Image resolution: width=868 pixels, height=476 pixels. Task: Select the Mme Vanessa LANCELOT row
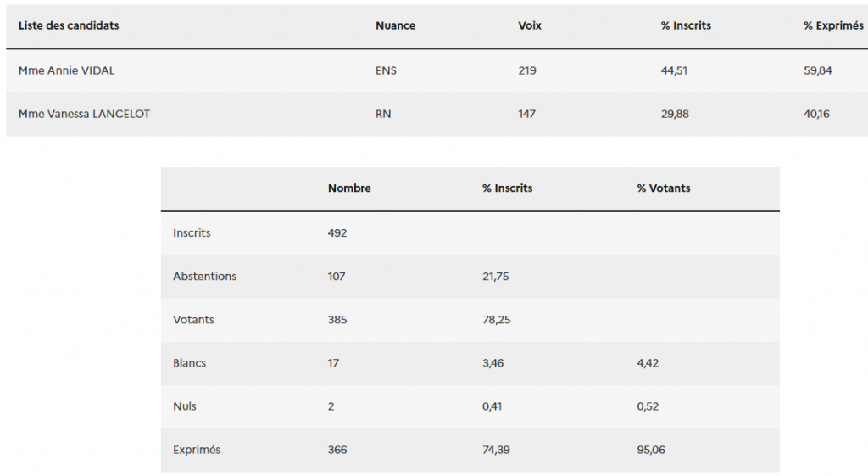point(437,115)
